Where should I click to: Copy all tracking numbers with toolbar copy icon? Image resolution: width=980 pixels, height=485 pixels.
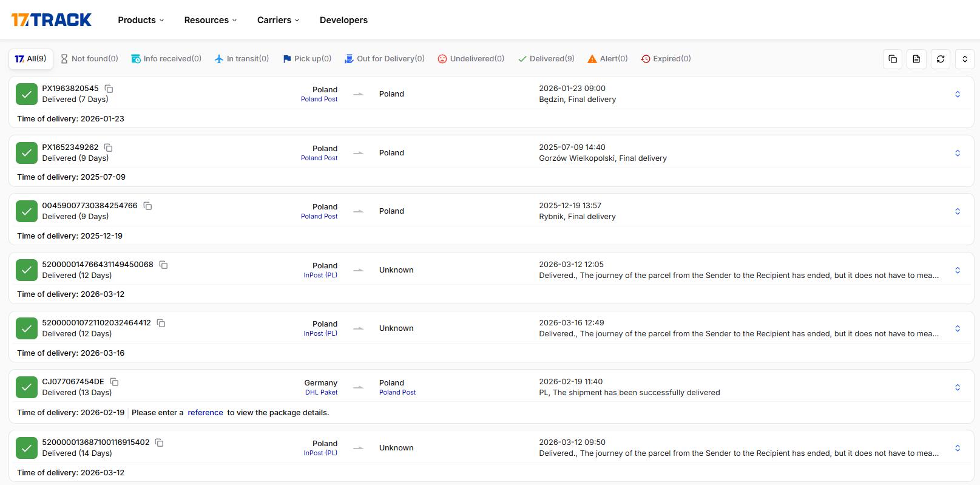coord(892,59)
